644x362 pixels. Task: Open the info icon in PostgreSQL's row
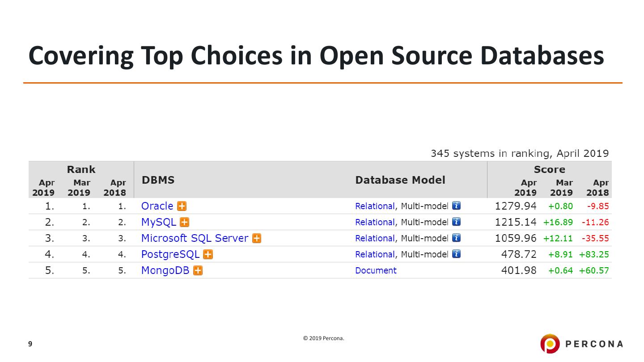tap(456, 254)
